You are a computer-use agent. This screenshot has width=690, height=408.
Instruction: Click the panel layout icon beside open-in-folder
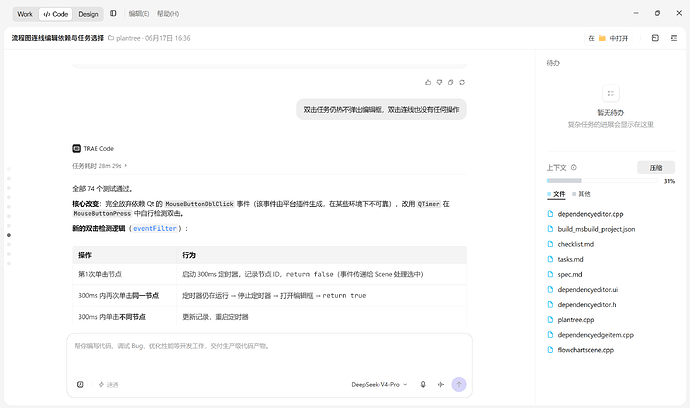[655, 38]
